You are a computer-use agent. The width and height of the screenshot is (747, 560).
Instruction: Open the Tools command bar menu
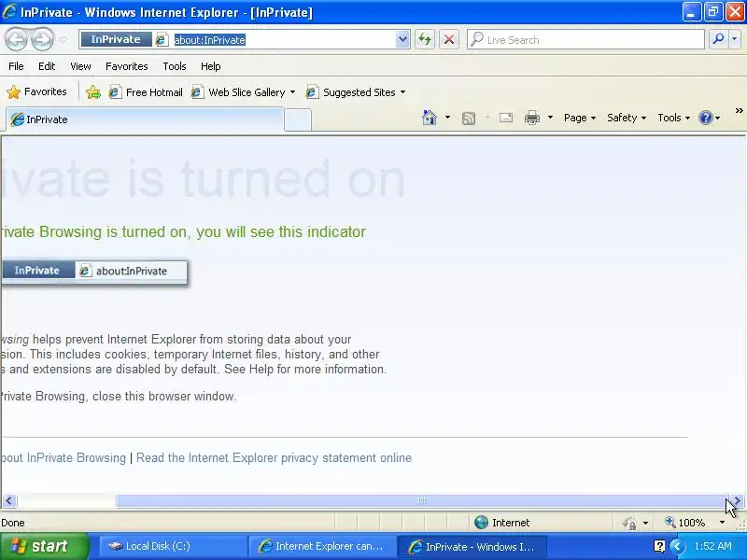(673, 118)
